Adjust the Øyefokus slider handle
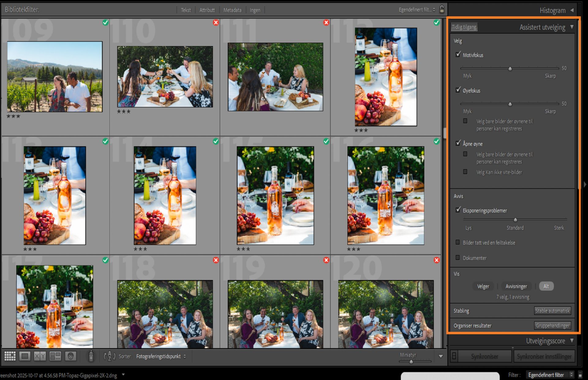588x380 pixels. point(510,104)
